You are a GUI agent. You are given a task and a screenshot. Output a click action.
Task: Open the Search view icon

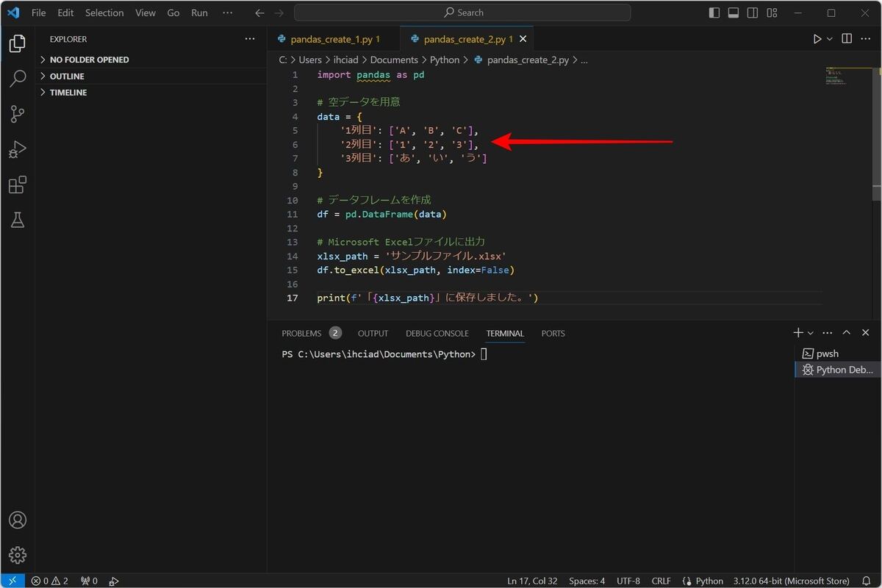18,79
